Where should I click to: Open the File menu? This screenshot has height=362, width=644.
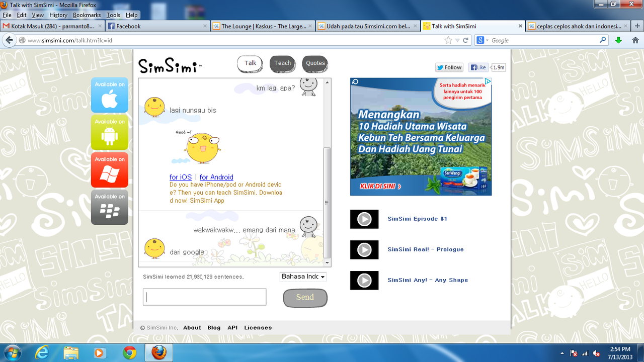7,15
